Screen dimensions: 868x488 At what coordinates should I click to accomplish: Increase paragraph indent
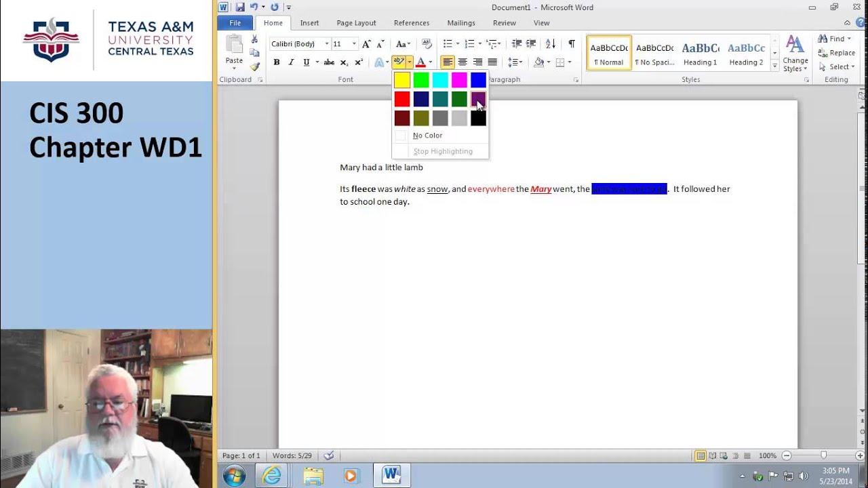click(531, 44)
